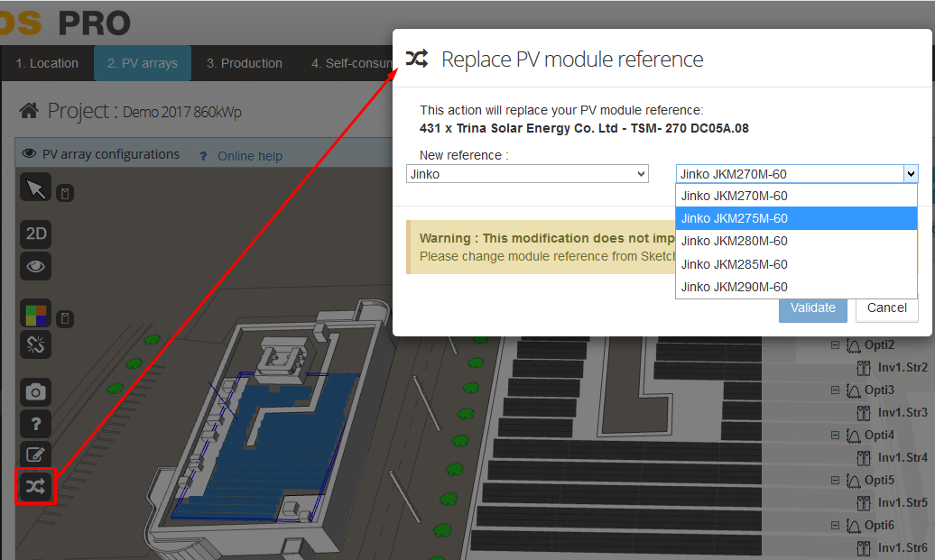
Task: Select Inv1.Str3 in the tree
Action: (903, 412)
